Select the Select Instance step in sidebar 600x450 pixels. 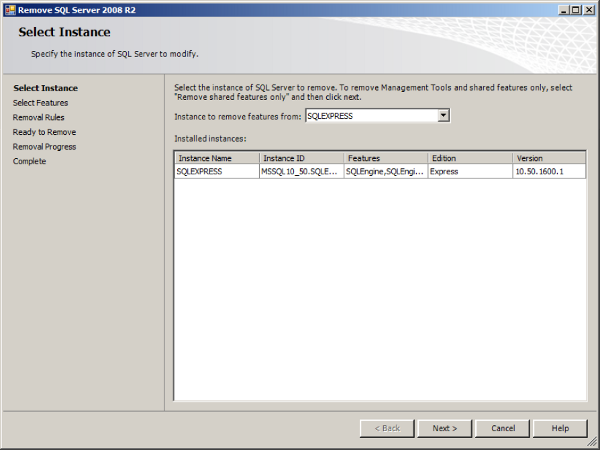tap(46, 88)
